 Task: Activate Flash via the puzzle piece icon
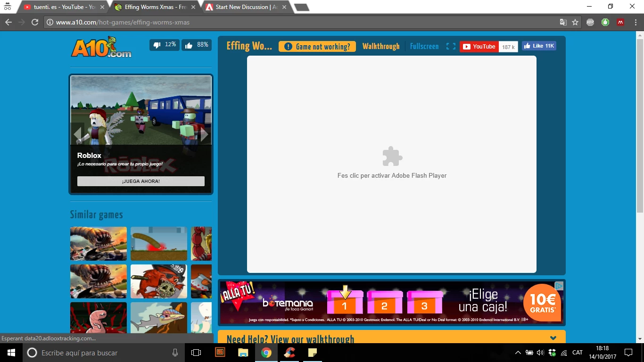click(392, 156)
